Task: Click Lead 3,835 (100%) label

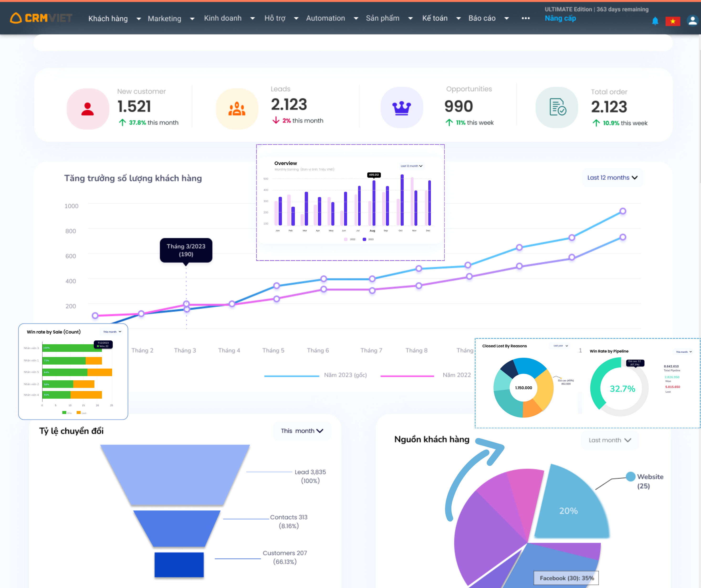Action: point(310,477)
